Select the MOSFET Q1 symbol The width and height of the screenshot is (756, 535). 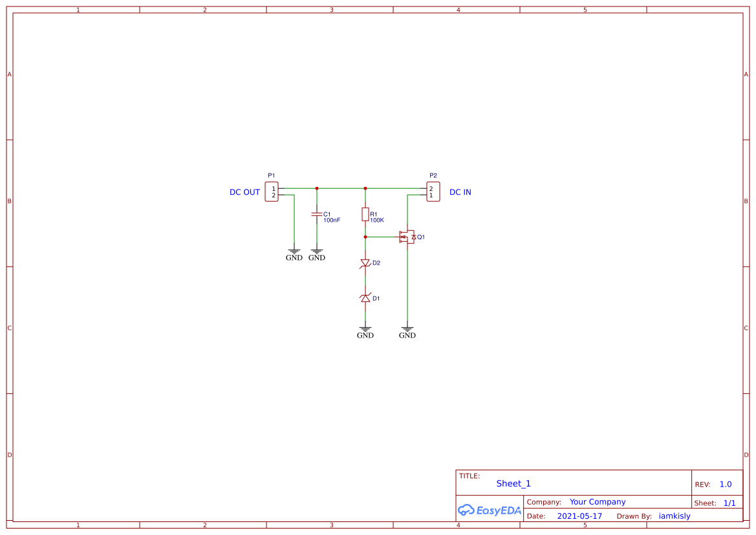tap(407, 237)
